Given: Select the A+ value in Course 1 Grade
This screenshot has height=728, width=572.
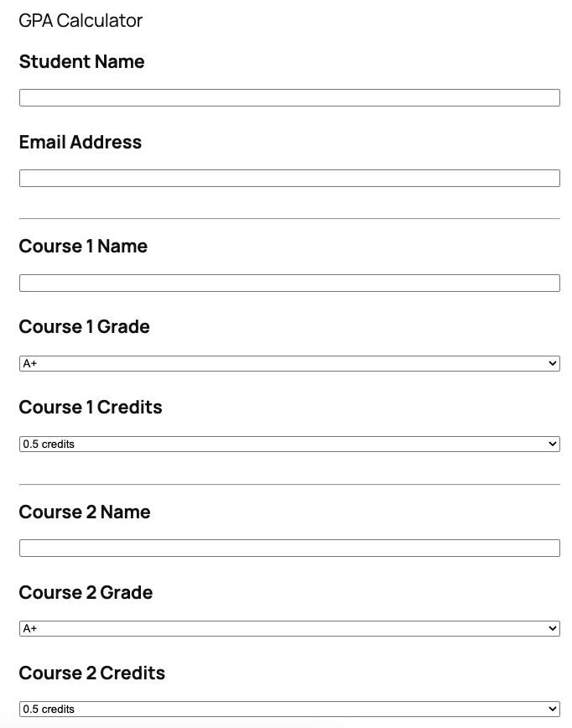Looking at the screenshot, I should tap(289, 362).
